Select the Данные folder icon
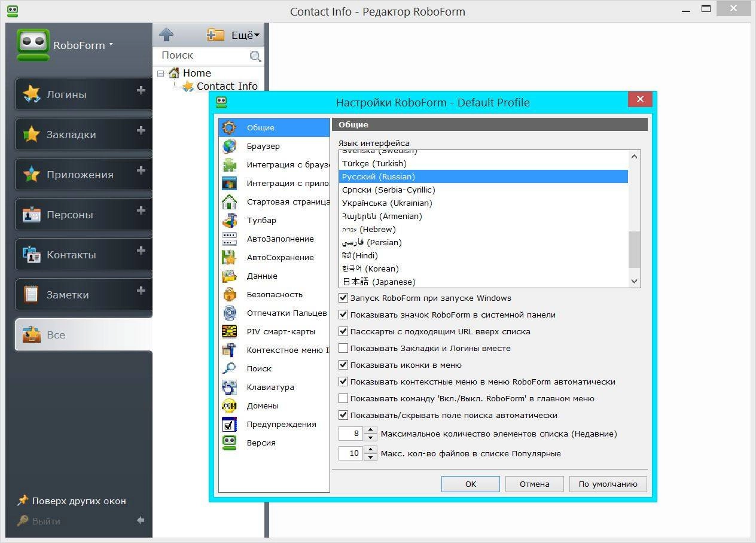Image resolution: width=756 pixels, height=543 pixels. (x=229, y=276)
